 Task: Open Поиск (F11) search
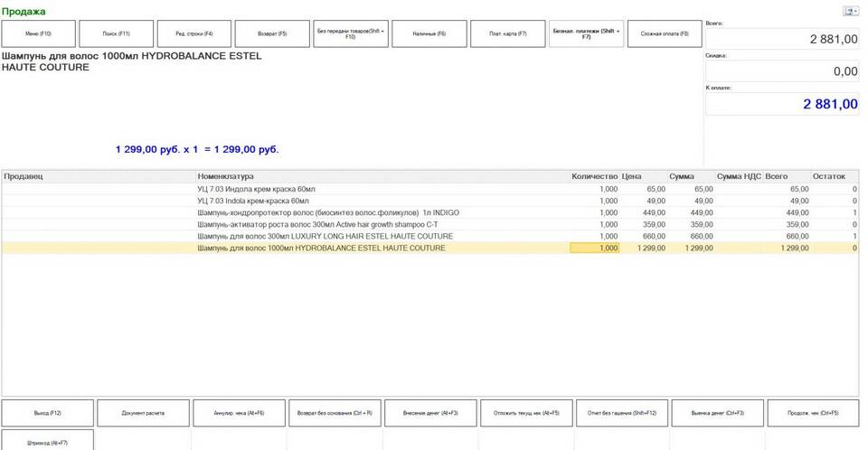117,33
